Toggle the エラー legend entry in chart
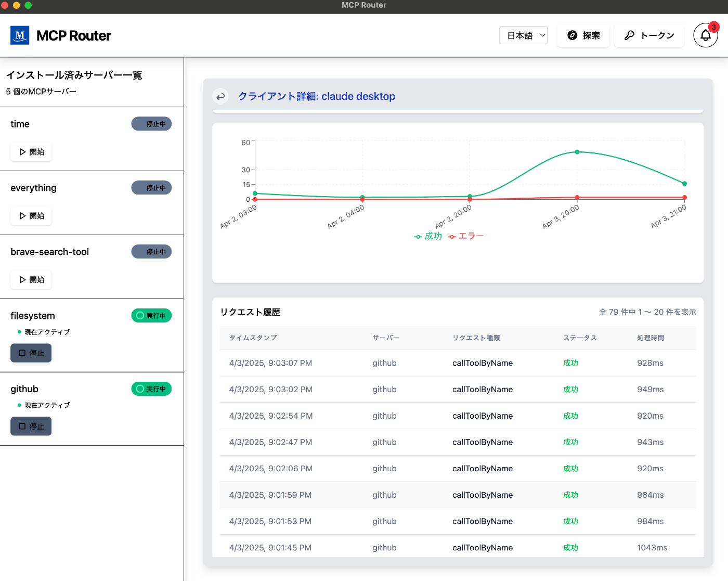 point(466,236)
